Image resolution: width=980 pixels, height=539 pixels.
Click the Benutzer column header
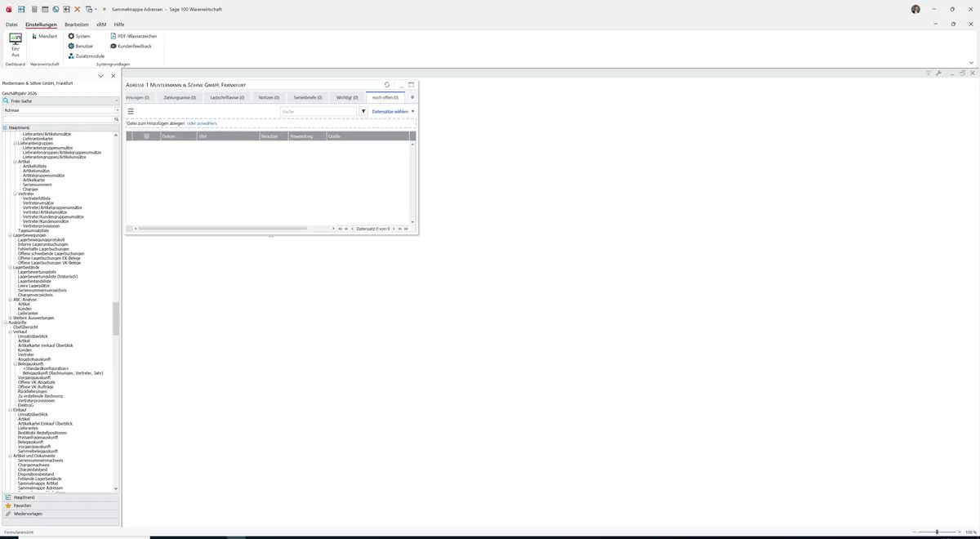coord(274,136)
